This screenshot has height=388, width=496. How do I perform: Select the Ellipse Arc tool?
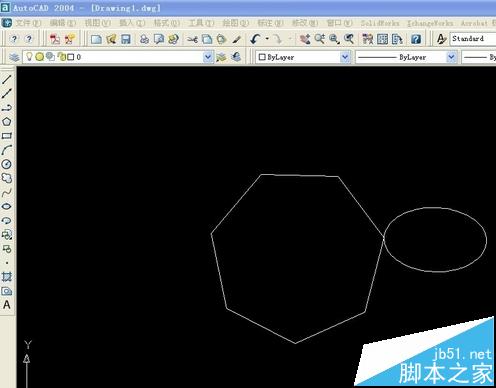[x=7, y=220]
